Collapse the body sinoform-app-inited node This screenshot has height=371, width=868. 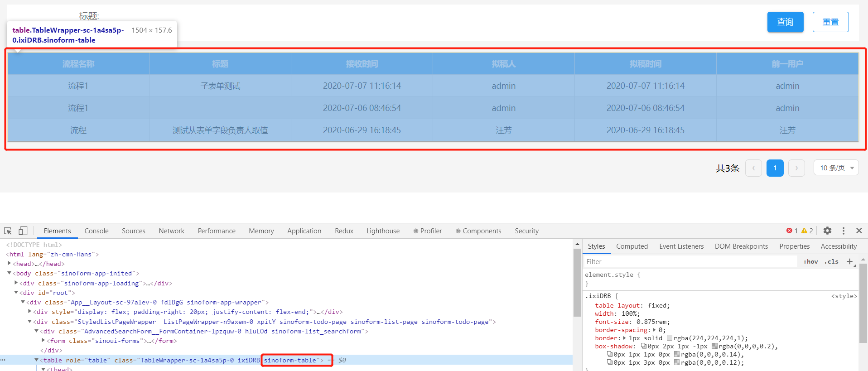(9, 273)
